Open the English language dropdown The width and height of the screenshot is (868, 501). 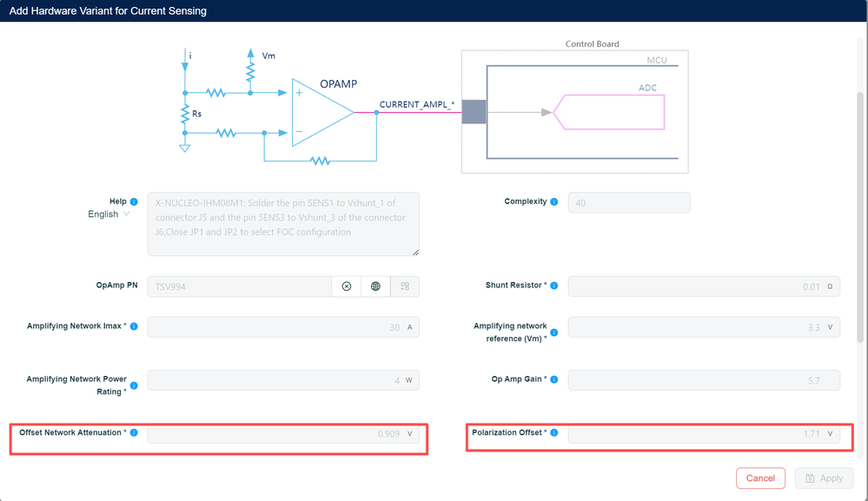click(109, 214)
